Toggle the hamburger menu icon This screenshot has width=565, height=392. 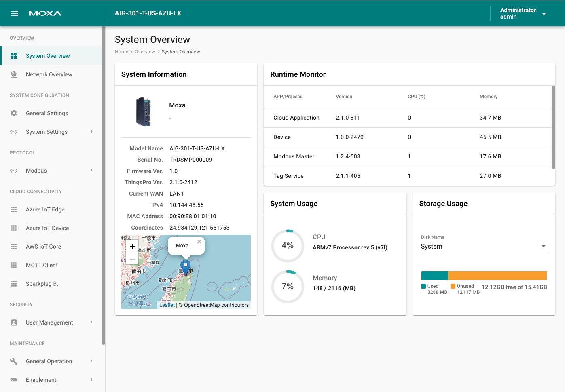tap(15, 13)
